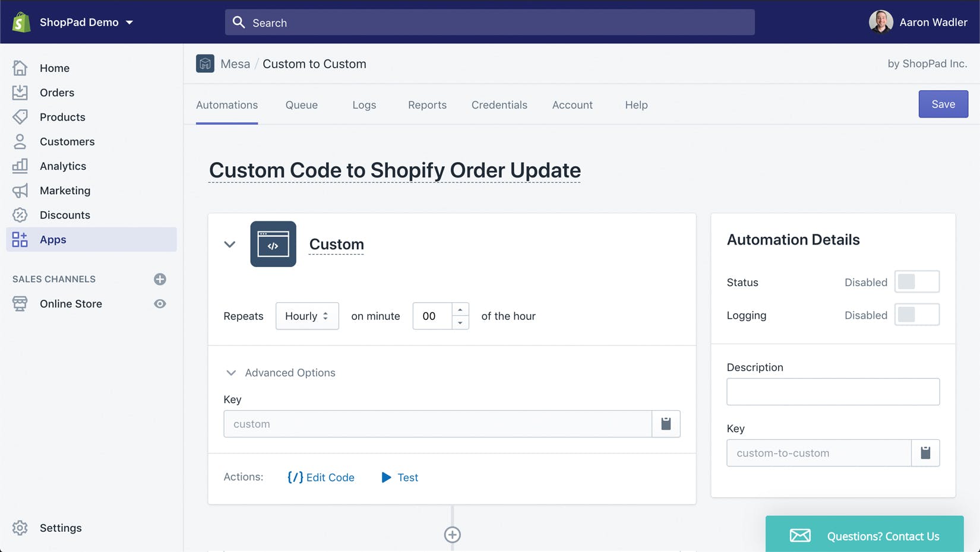This screenshot has height=552, width=980.
Task: Click the Discounts percent badge icon
Action: click(x=20, y=215)
